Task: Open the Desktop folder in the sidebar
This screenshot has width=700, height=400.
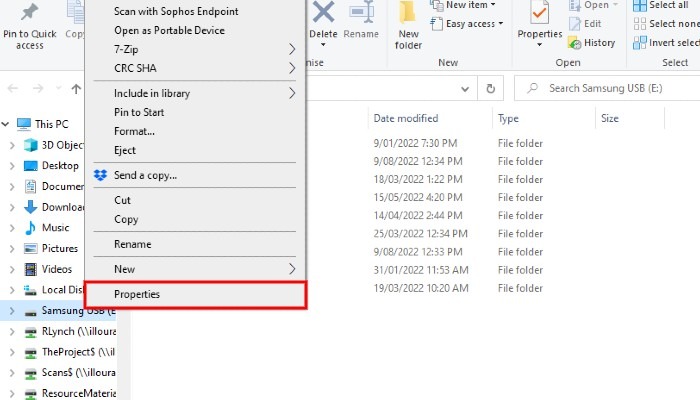Action: [x=51, y=166]
